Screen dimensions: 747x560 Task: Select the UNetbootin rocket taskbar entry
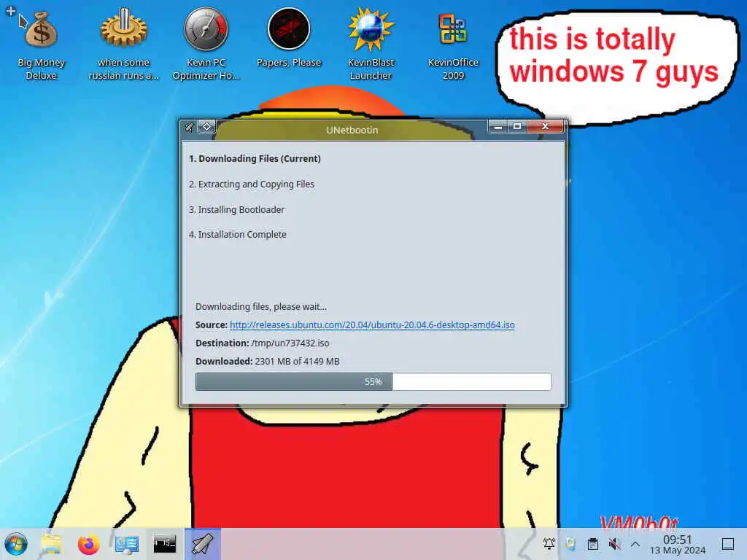click(203, 544)
